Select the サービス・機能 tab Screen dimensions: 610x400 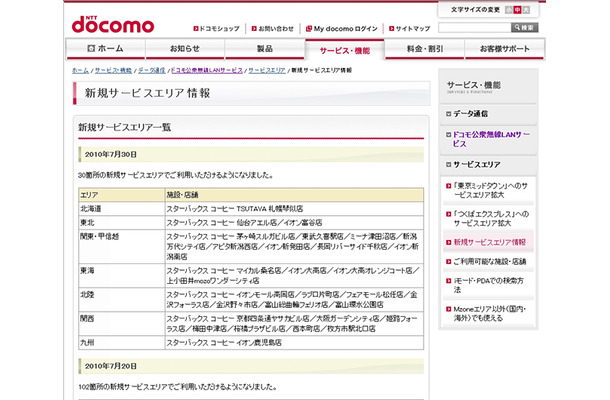(345, 50)
